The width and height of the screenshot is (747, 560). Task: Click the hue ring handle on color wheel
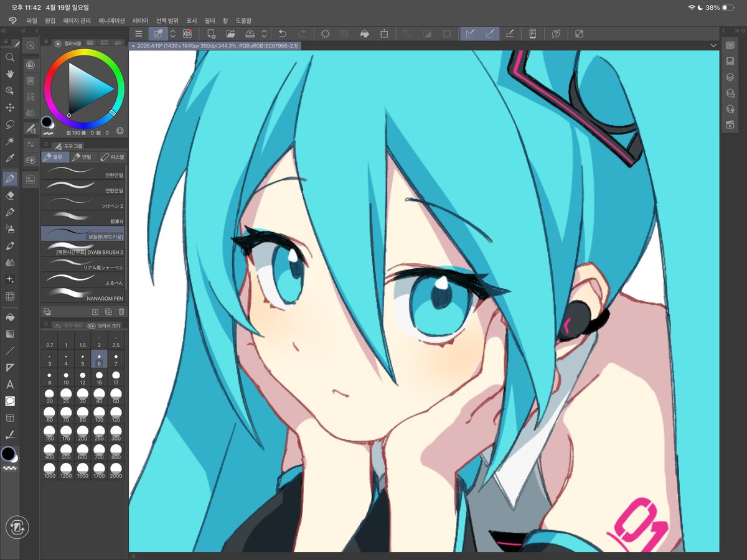click(113, 113)
